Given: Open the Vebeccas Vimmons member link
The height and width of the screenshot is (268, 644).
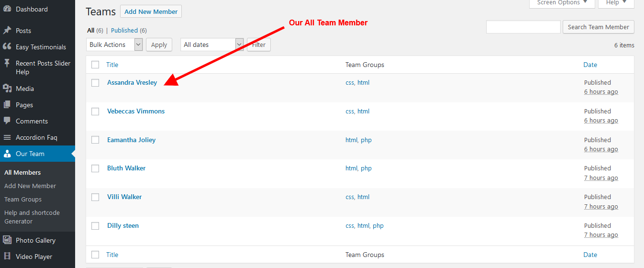Looking at the screenshot, I should [136, 111].
